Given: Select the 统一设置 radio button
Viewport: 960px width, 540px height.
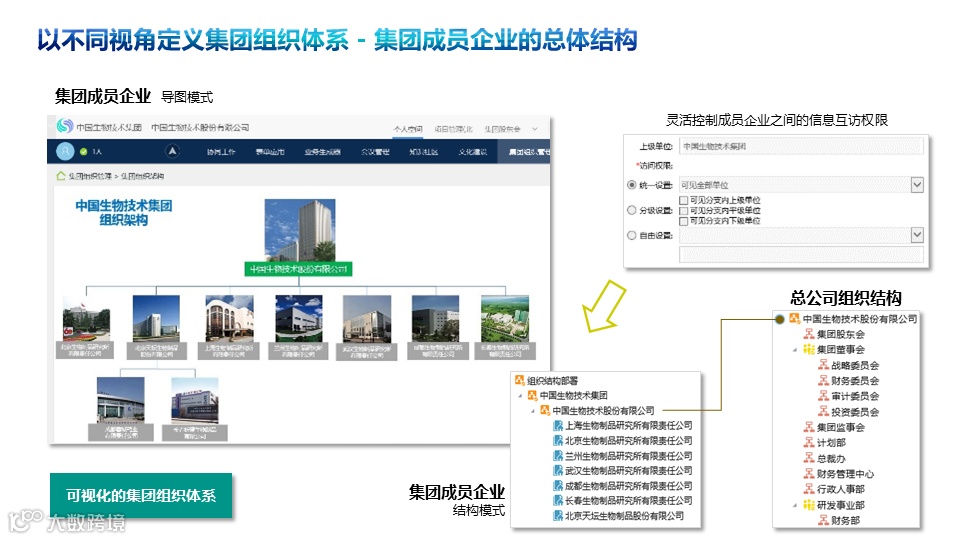Looking at the screenshot, I should (x=631, y=185).
